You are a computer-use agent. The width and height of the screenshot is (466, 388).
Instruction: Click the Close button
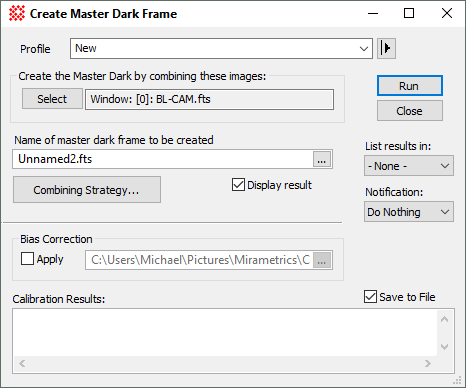pyautogui.click(x=410, y=111)
